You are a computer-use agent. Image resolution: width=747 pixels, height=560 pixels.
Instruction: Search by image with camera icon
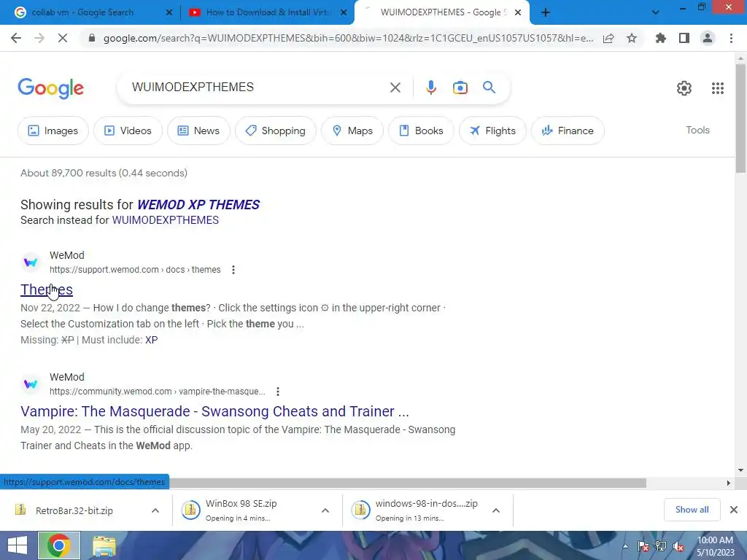460,87
